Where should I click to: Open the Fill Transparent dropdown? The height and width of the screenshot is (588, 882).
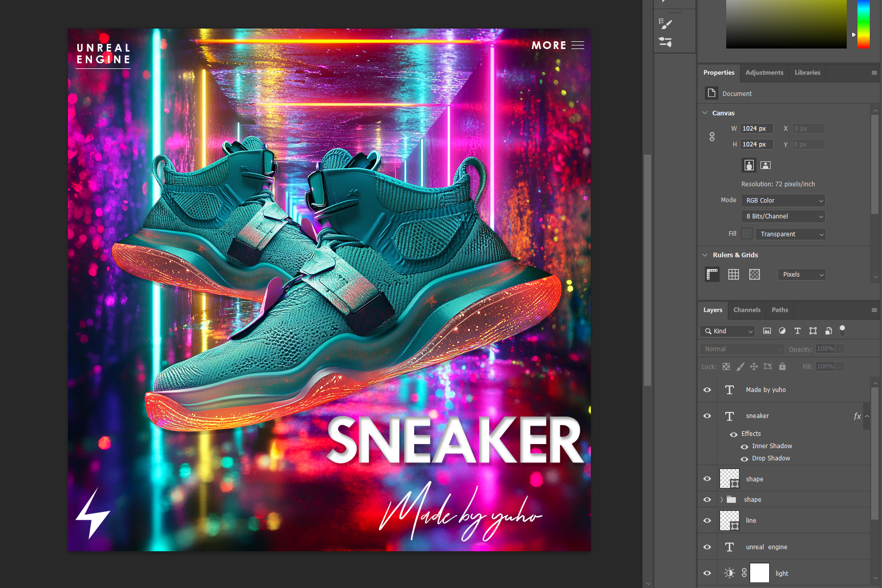coord(791,234)
